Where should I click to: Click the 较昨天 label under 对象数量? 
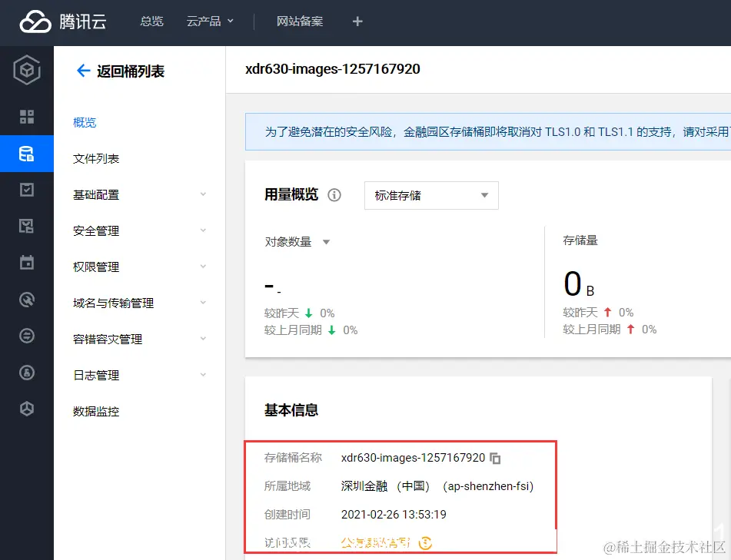pyautogui.click(x=281, y=313)
